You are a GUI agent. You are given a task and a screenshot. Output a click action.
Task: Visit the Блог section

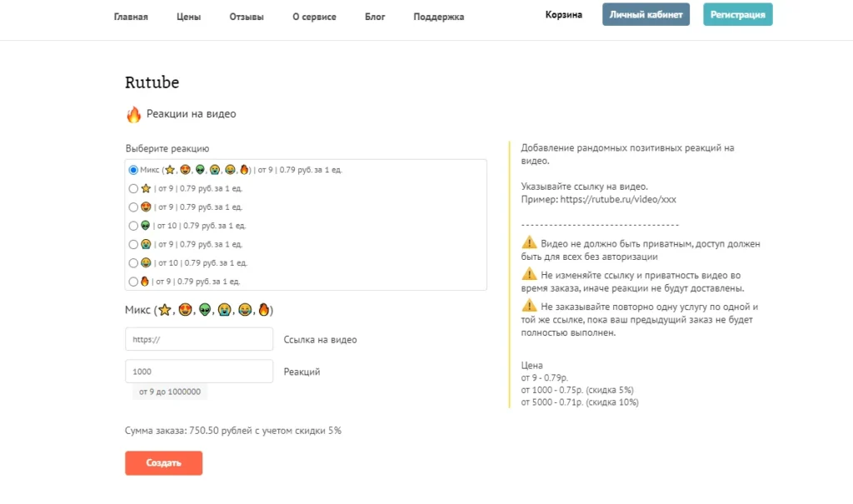click(x=375, y=17)
